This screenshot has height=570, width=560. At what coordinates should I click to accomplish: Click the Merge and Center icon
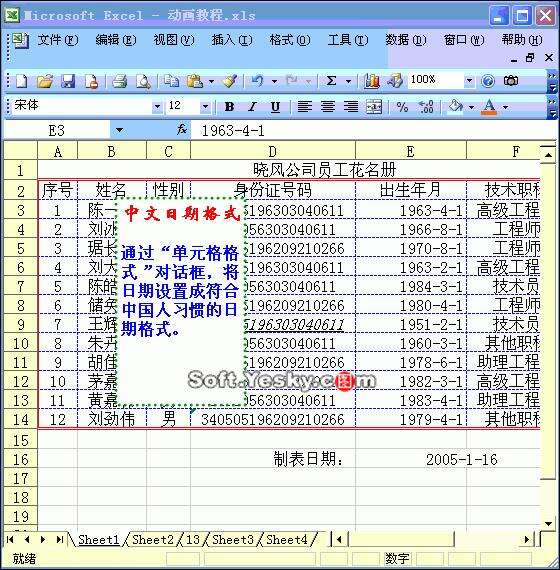coord(374,107)
